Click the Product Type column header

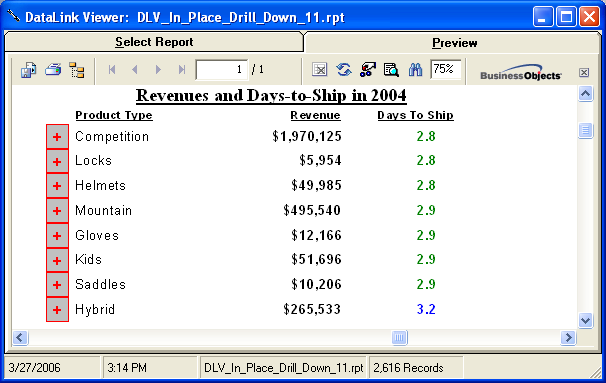click(114, 115)
